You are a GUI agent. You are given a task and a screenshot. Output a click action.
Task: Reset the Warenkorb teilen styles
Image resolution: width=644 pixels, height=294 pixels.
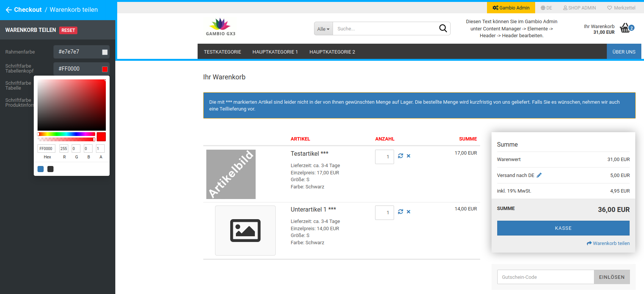(68, 30)
